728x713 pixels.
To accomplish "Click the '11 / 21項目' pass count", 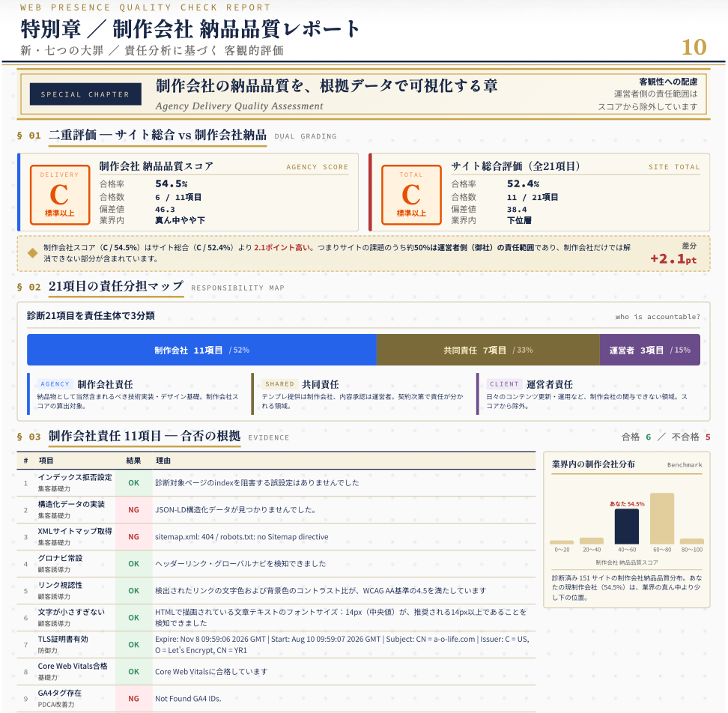I will tap(533, 197).
